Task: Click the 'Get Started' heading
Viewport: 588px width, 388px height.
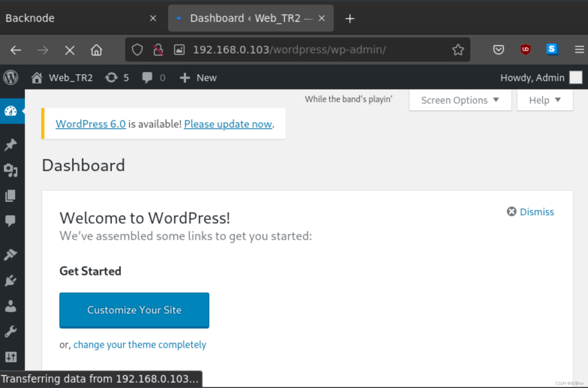Action: (x=90, y=271)
